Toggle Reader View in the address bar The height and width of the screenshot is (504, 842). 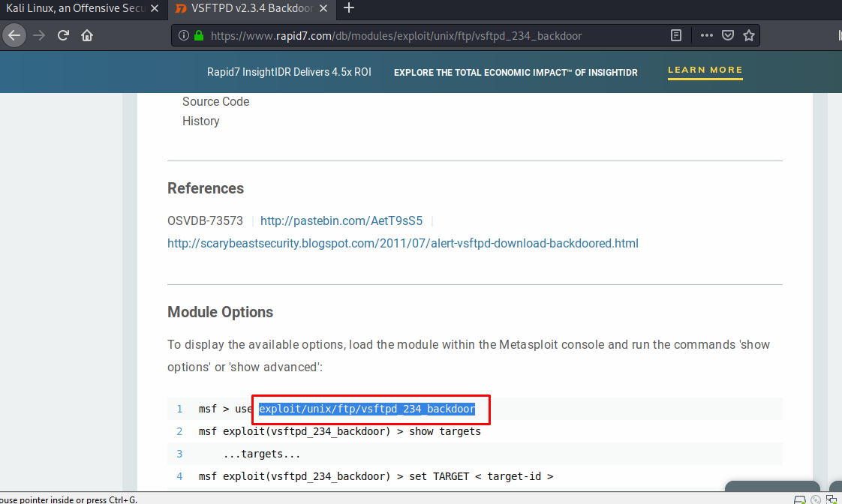pos(676,35)
